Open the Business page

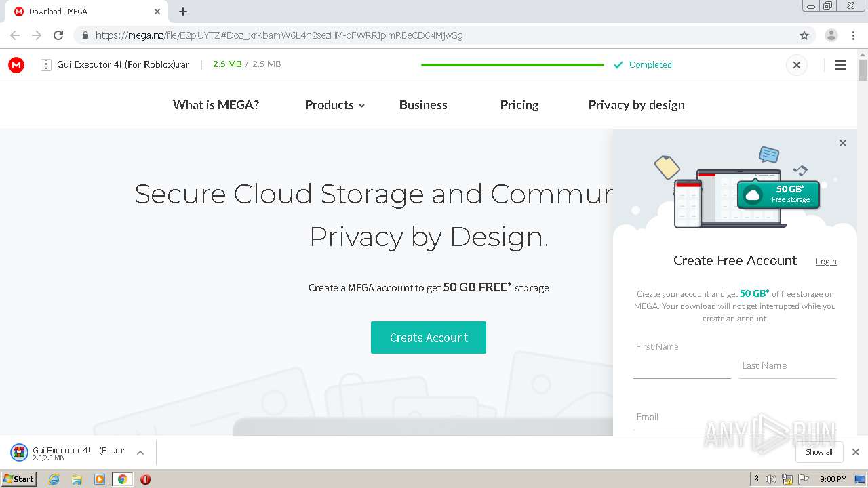[x=423, y=105]
